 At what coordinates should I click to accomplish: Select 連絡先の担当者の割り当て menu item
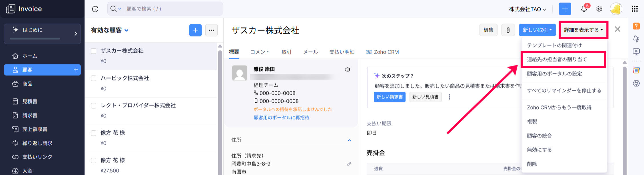coord(557,59)
